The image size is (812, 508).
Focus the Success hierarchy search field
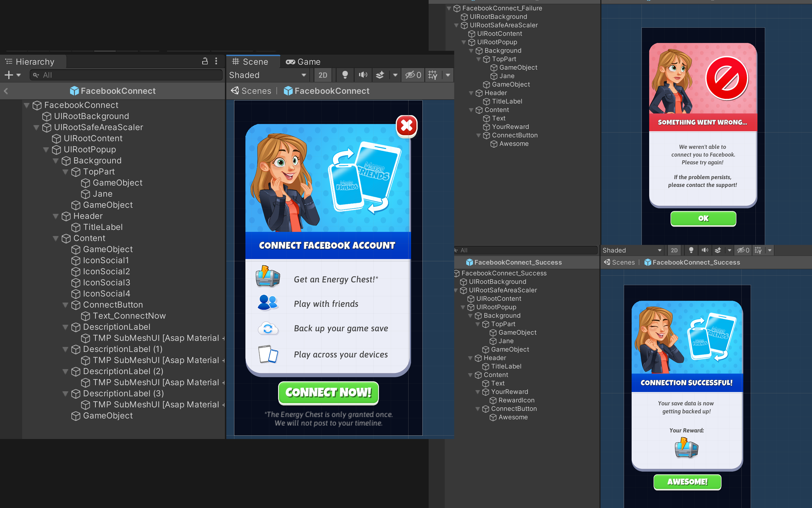[x=526, y=250]
